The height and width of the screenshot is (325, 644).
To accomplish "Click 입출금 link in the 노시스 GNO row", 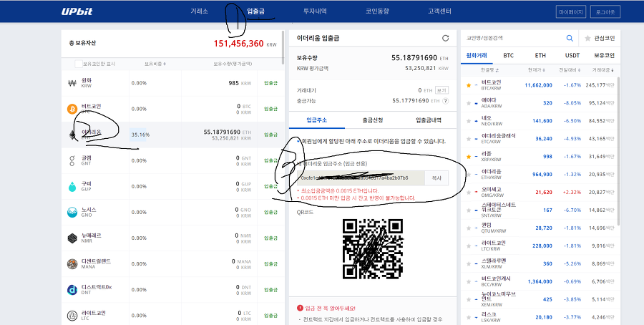I will click(270, 213).
